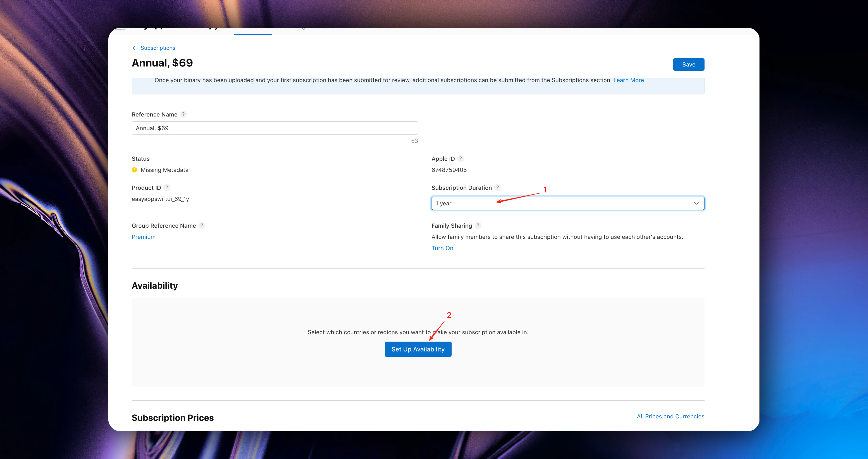The height and width of the screenshot is (459, 868).
Task: Switch to the Distribution tab
Action: [253, 26]
